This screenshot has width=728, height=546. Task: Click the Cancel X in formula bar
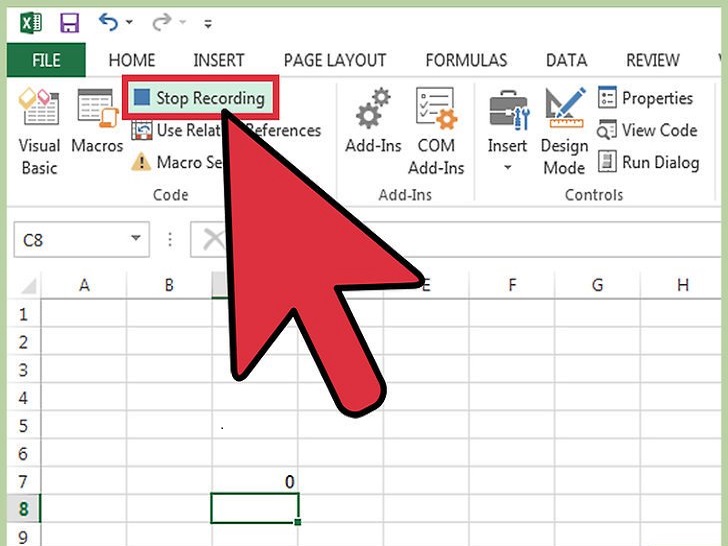pos(213,240)
